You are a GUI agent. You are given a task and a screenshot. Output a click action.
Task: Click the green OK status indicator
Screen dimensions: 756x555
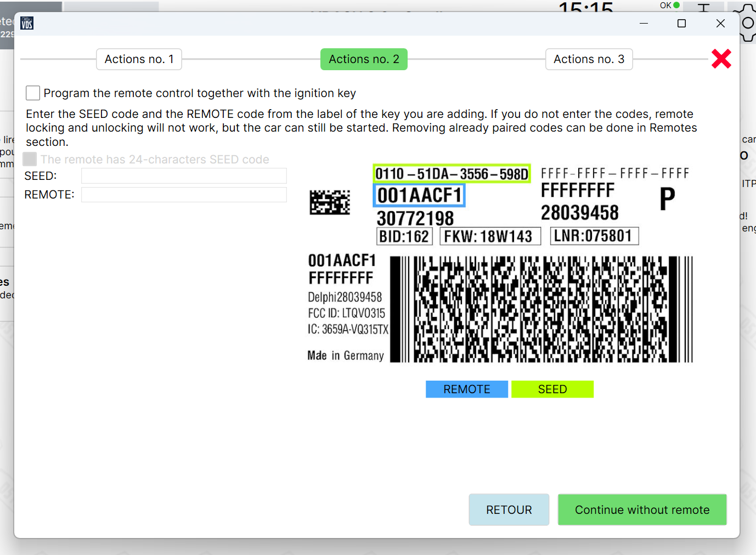click(676, 5)
